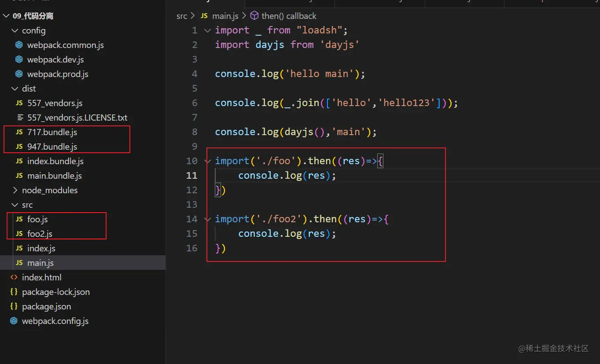Viewport: 600px width, 364px height.
Task: Click the JS icon of main.js in explorer
Action: tap(19, 263)
